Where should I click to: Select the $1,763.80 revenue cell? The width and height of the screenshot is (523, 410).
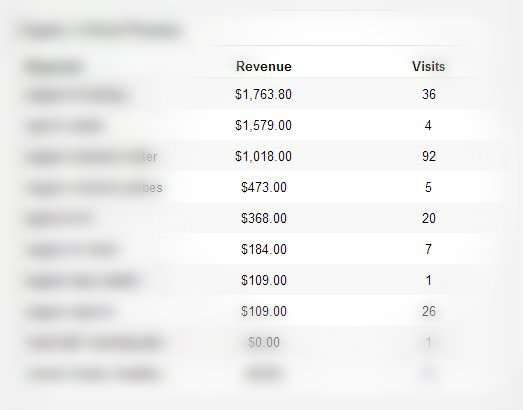pyautogui.click(x=264, y=94)
